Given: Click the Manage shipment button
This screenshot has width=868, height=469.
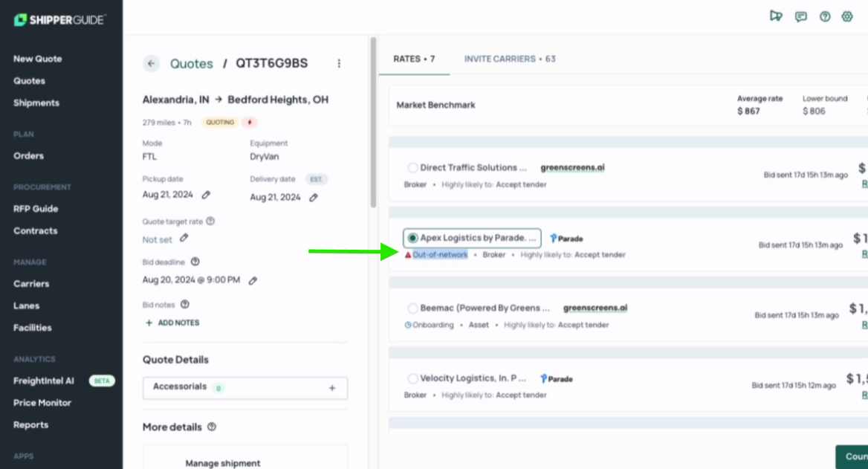Looking at the screenshot, I should (x=222, y=463).
